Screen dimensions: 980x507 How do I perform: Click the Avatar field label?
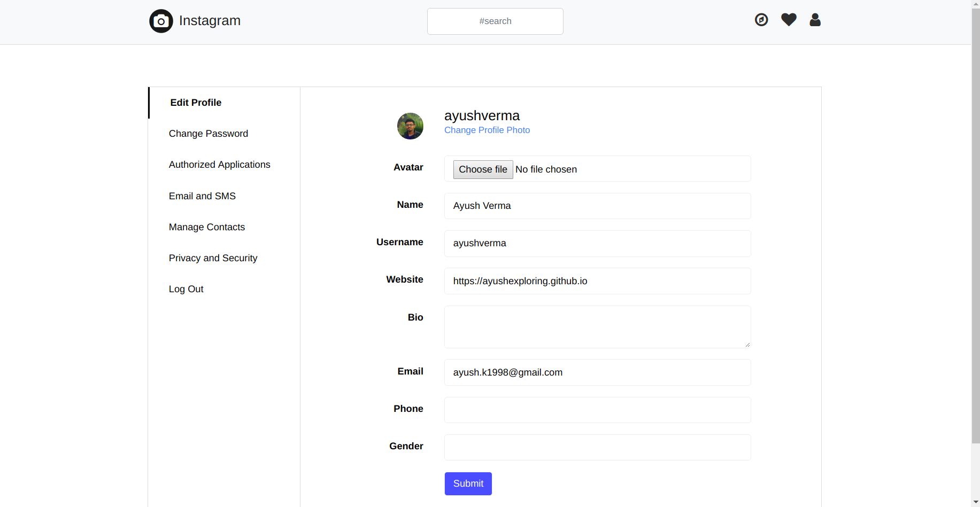[x=408, y=167]
